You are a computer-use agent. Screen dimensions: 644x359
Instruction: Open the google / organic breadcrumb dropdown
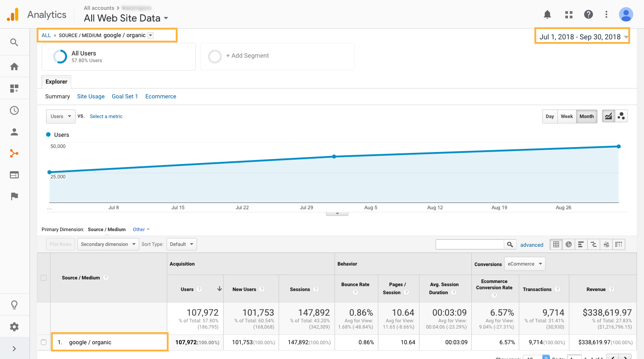coord(150,35)
